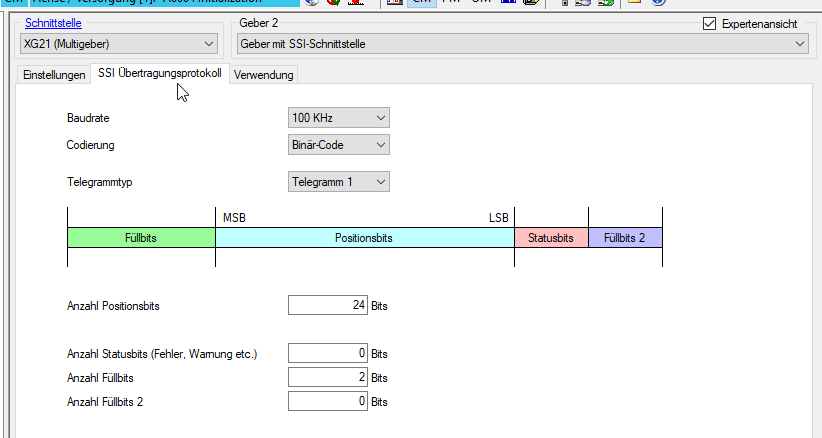The height and width of the screenshot is (438, 822).
Task: Open the Telegrammtyp Telegramm 1 dropdown
Action: point(338,182)
